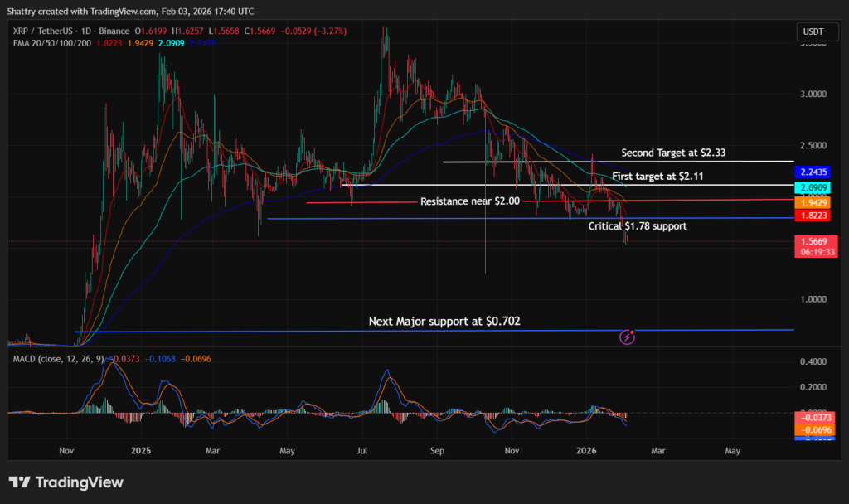
Task: Click the Shattry created with TradingView.com attribution
Action: (x=129, y=12)
